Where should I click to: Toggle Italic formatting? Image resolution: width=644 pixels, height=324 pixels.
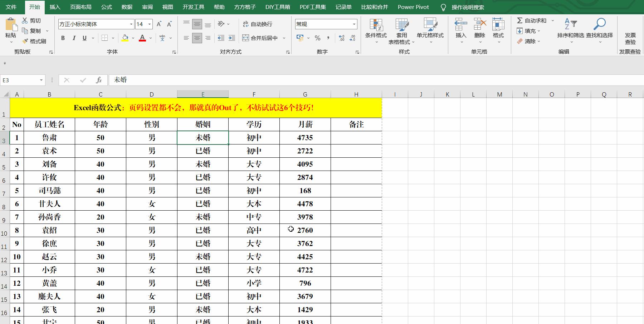tap(74, 38)
